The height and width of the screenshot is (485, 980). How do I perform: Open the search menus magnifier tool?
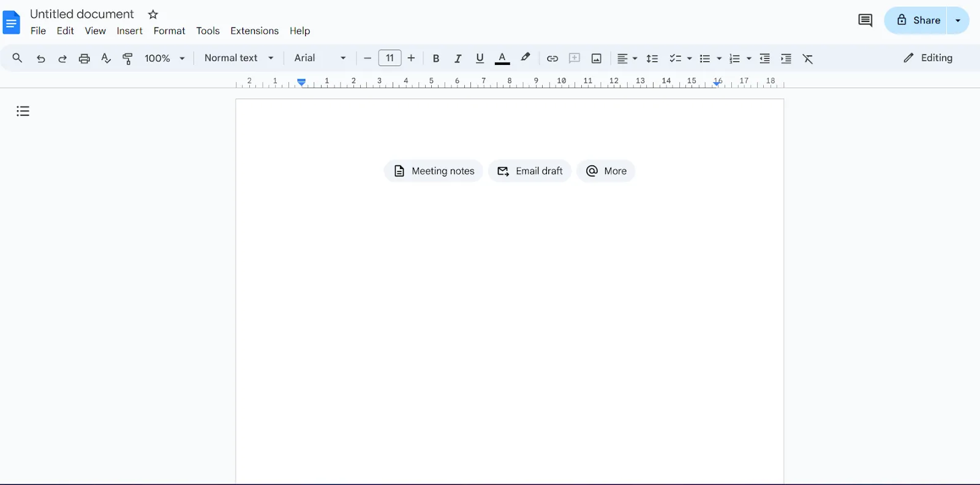click(x=17, y=58)
